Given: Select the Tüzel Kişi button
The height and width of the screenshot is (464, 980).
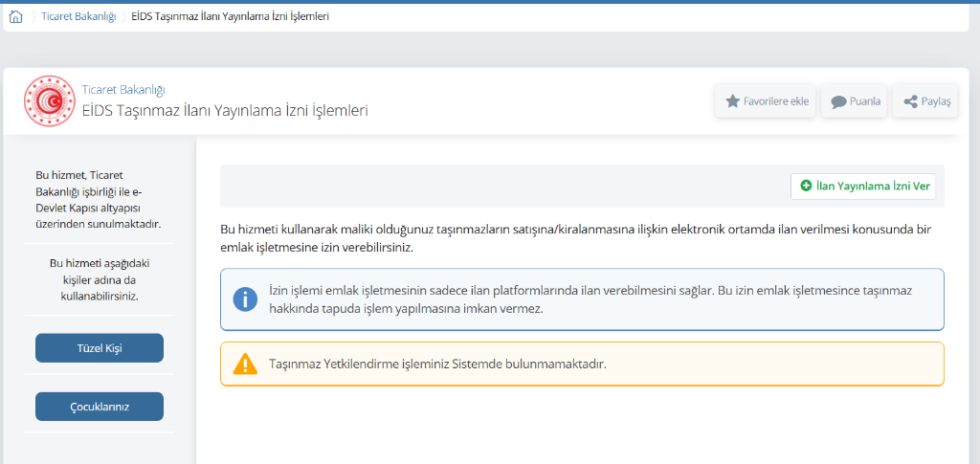Looking at the screenshot, I should pos(100,348).
